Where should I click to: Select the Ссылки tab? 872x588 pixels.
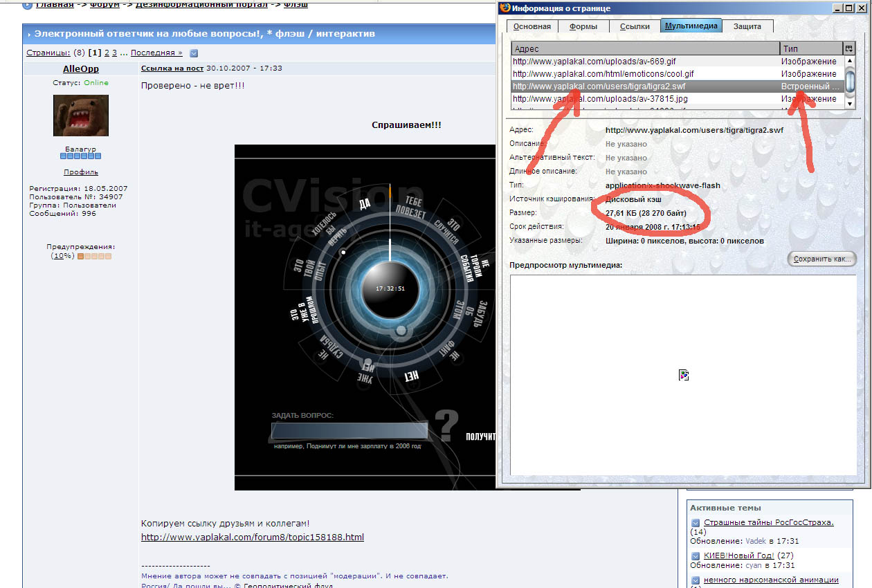(635, 26)
